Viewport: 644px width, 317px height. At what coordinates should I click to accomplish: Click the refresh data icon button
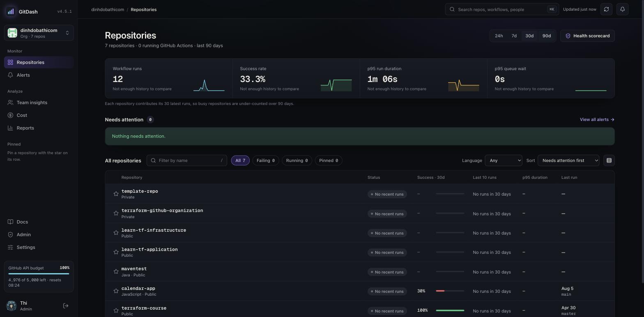[606, 9]
